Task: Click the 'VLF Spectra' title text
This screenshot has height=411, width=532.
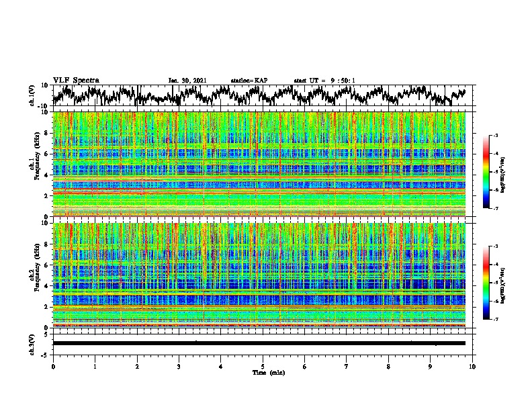Action: click(x=76, y=81)
